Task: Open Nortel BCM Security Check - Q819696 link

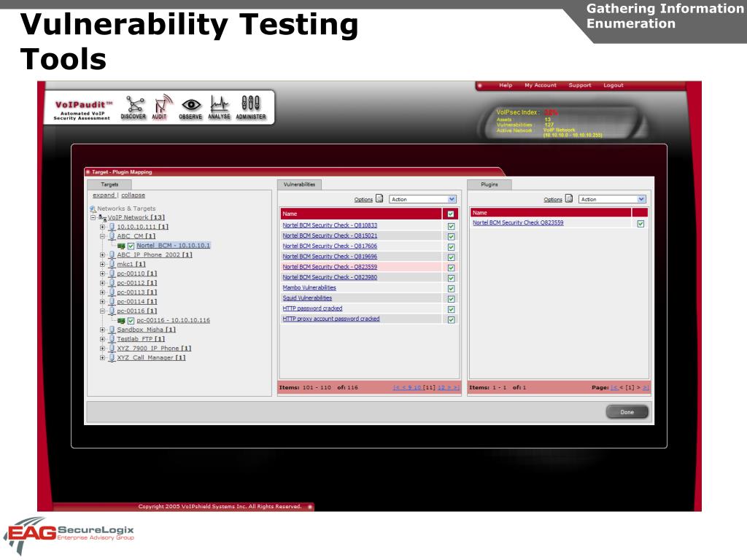Action: click(x=330, y=257)
